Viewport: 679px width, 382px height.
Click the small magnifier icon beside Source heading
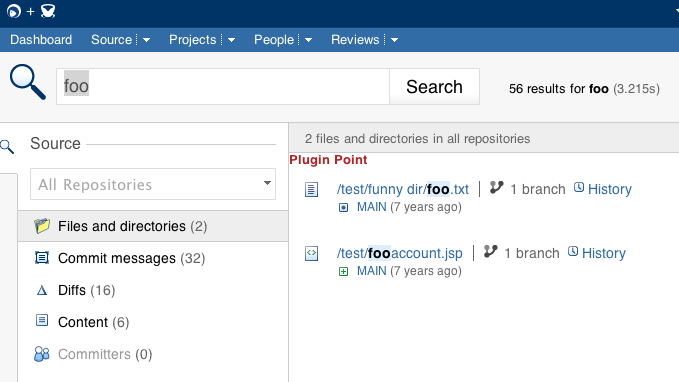[7, 146]
